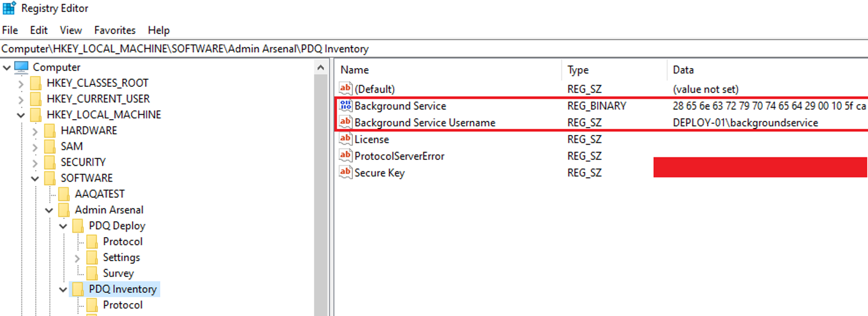
Task: Select the (Default) value name
Action: click(375, 89)
